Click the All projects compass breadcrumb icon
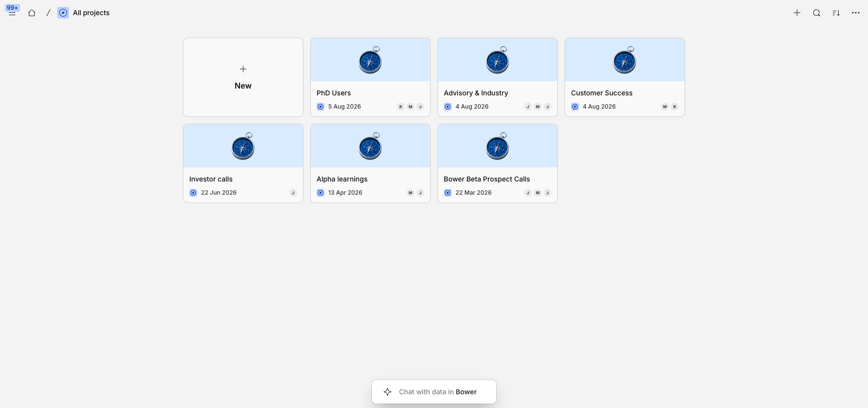The height and width of the screenshot is (408, 868). (63, 13)
